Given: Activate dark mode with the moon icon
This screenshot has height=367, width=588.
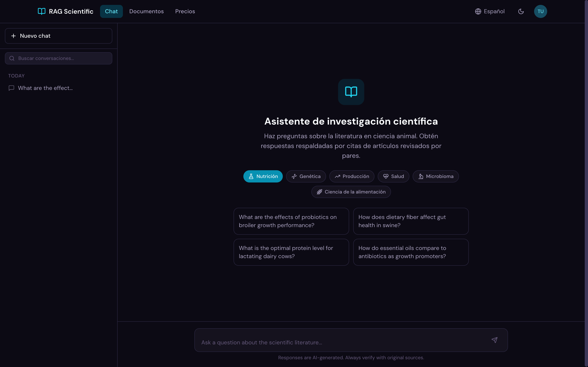Looking at the screenshot, I should [521, 11].
